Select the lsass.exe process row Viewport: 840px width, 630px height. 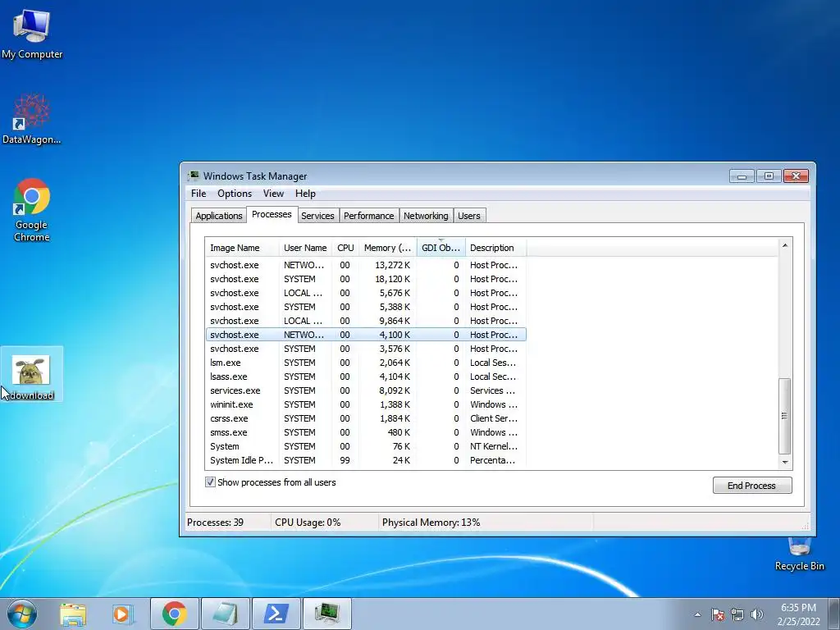(366, 377)
